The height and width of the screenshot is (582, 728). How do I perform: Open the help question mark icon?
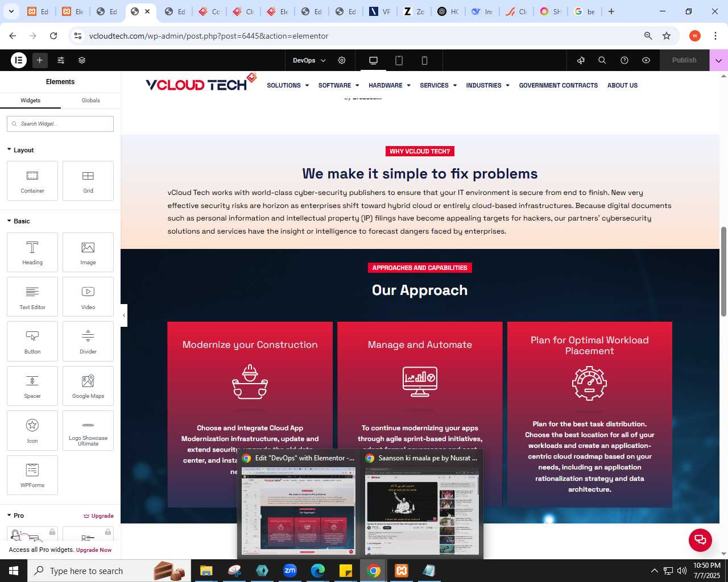[624, 60]
